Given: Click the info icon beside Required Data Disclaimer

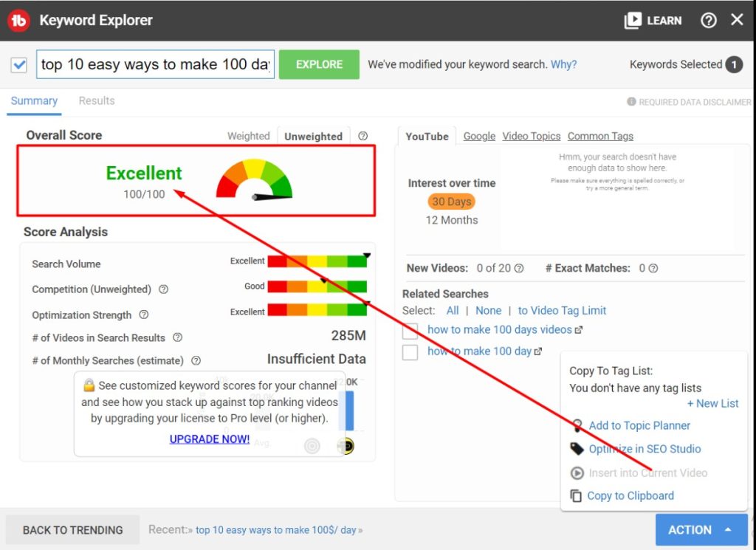Looking at the screenshot, I should tap(631, 102).
